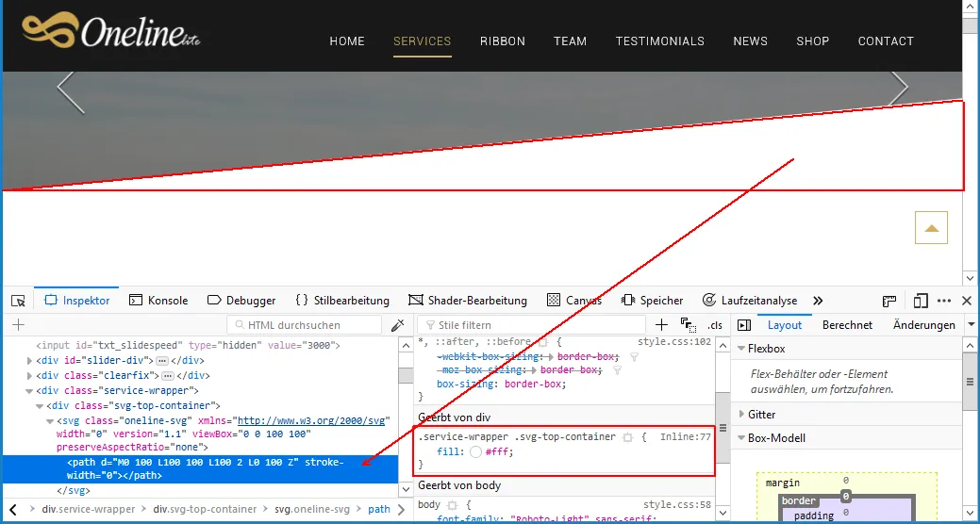Open the Inline:77 source link
Image resolution: width=980 pixels, height=524 pixels.
click(x=686, y=436)
